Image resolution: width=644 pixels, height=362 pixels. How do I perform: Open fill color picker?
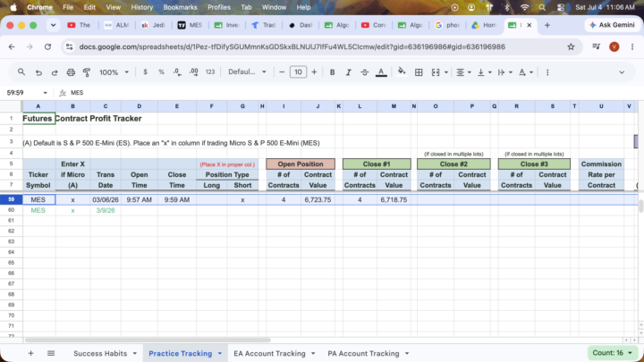tap(402, 72)
